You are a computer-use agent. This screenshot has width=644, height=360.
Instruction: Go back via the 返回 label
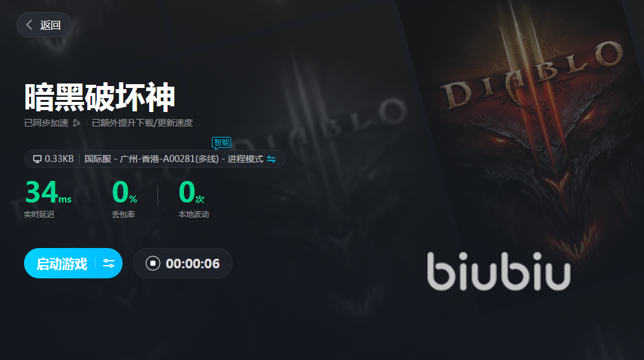50,25
